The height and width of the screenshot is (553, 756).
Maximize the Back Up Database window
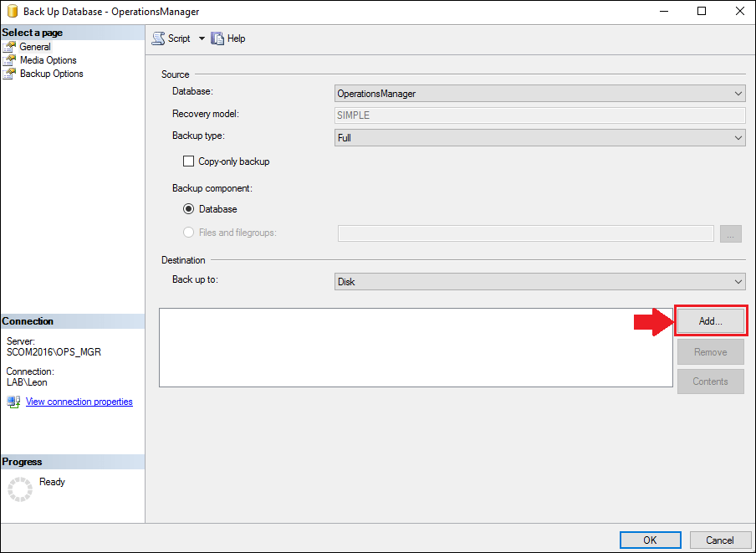coord(702,11)
